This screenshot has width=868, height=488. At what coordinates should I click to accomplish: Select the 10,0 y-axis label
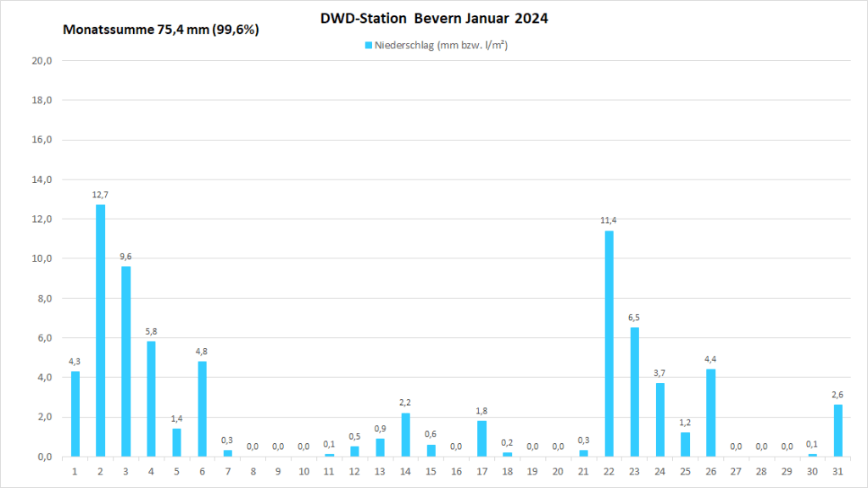pyautogui.click(x=42, y=259)
